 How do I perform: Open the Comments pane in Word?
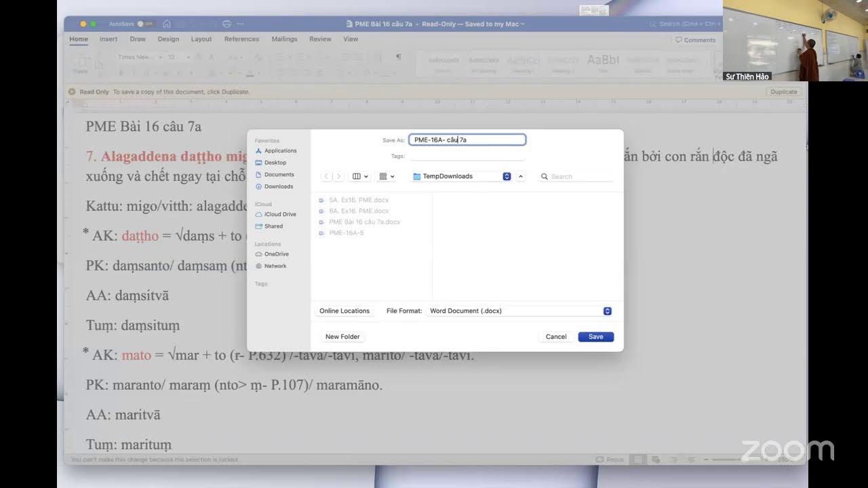pyautogui.click(x=695, y=40)
